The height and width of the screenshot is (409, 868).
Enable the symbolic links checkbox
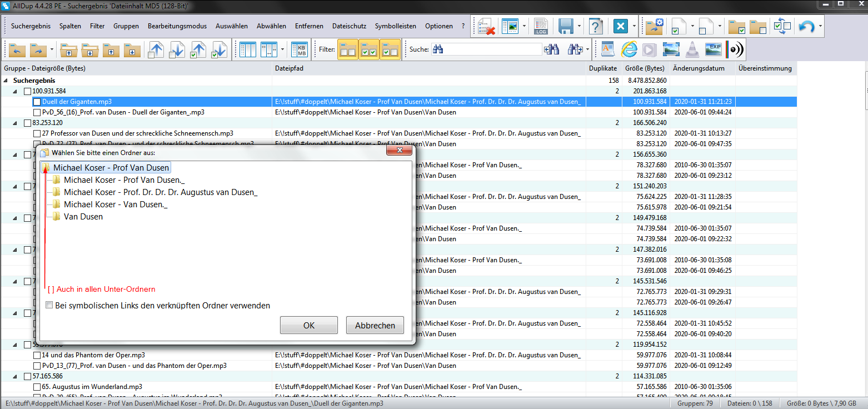click(49, 305)
